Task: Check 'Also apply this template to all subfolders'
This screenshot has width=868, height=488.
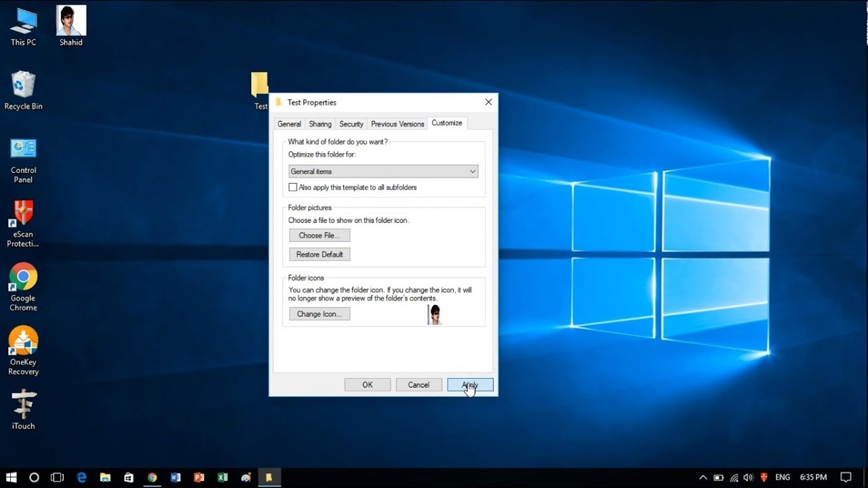Action: (293, 187)
